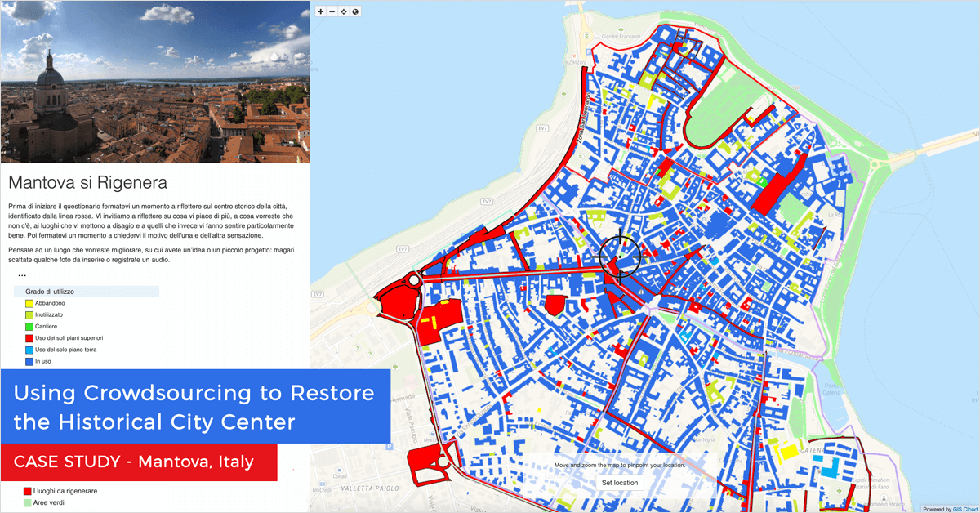Open the globe basemap icon
Viewport: 980px width, 513px height.
(x=355, y=11)
